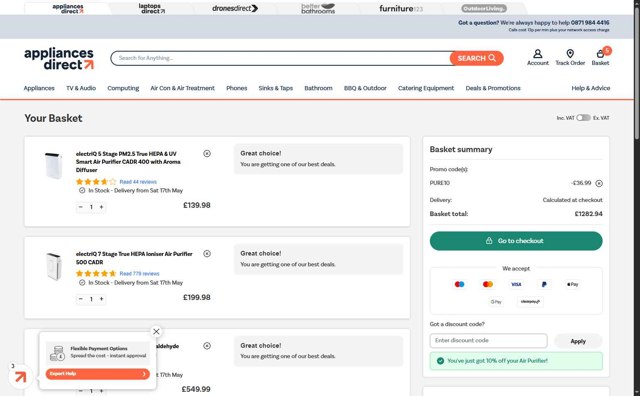
Task: Click 10% off Air Purifier confirmation message
Action: point(516,361)
